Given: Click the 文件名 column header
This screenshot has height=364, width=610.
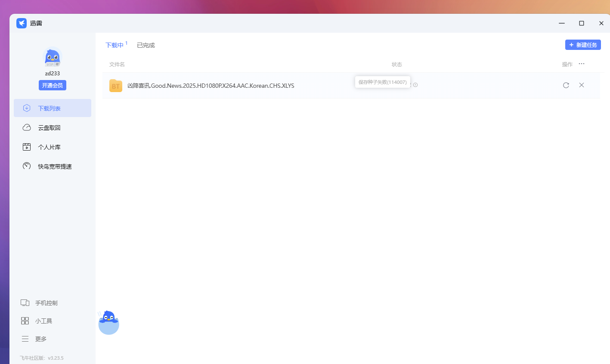Looking at the screenshot, I should (x=117, y=65).
